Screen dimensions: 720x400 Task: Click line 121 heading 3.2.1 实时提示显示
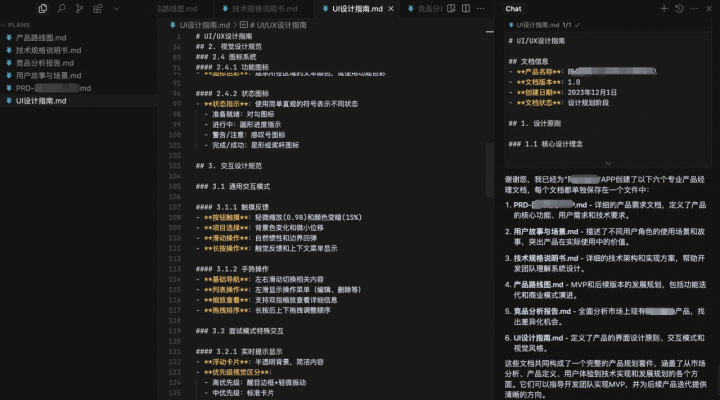(239, 352)
